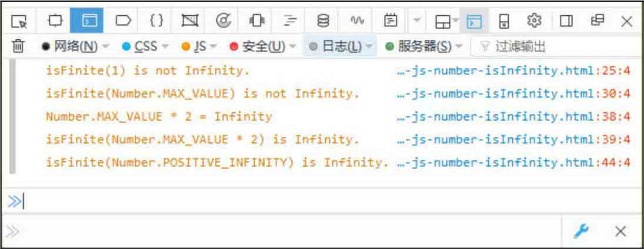Select the 'isFinite(1) is not Infinity.' message

(x=148, y=71)
